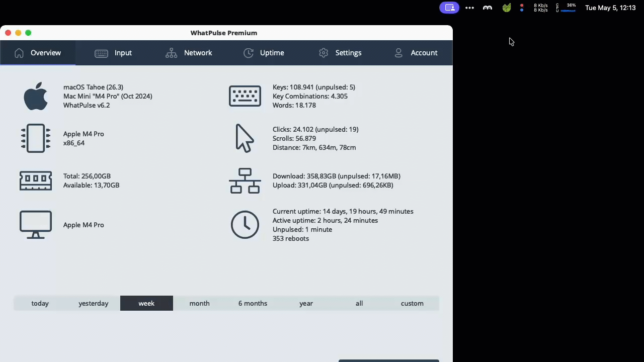
Task: Select the year time range
Action: click(306, 303)
